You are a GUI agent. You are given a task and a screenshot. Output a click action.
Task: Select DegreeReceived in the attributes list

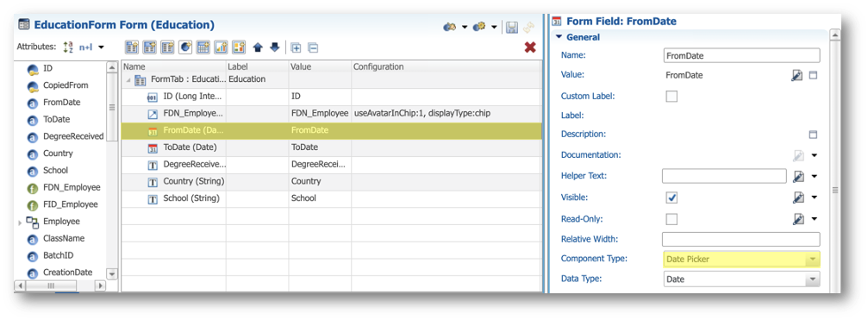(x=73, y=136)
